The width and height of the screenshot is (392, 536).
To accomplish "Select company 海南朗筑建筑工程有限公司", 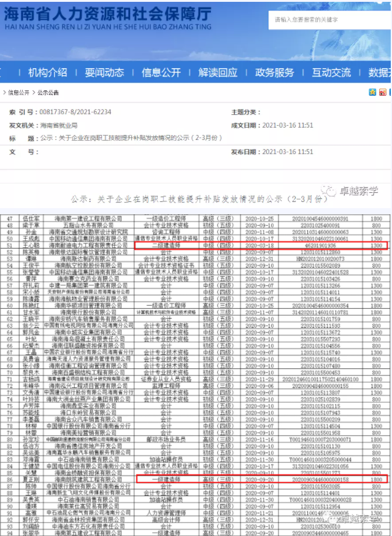I will click(x=88, y=480).
